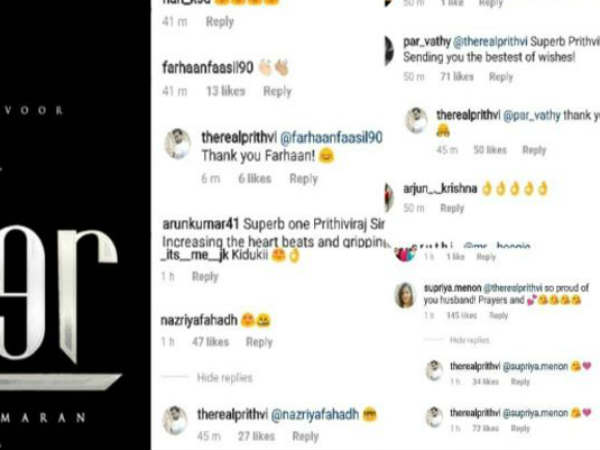
Task: Open par_vathy profile avatar
Action: (389, 50)
